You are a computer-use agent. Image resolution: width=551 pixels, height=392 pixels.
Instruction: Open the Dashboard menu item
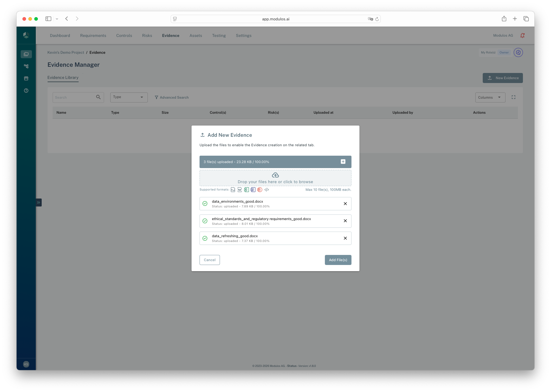[x=60, y=35]
